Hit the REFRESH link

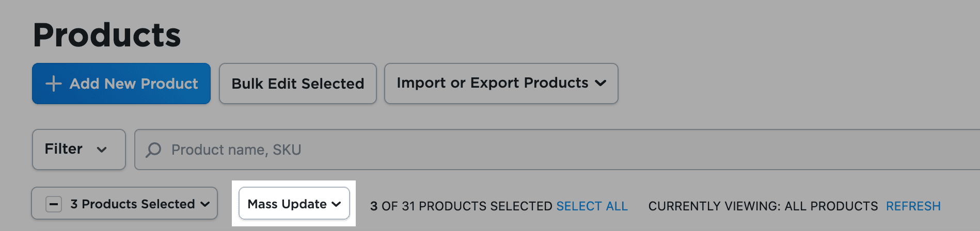tap(913, 206)
